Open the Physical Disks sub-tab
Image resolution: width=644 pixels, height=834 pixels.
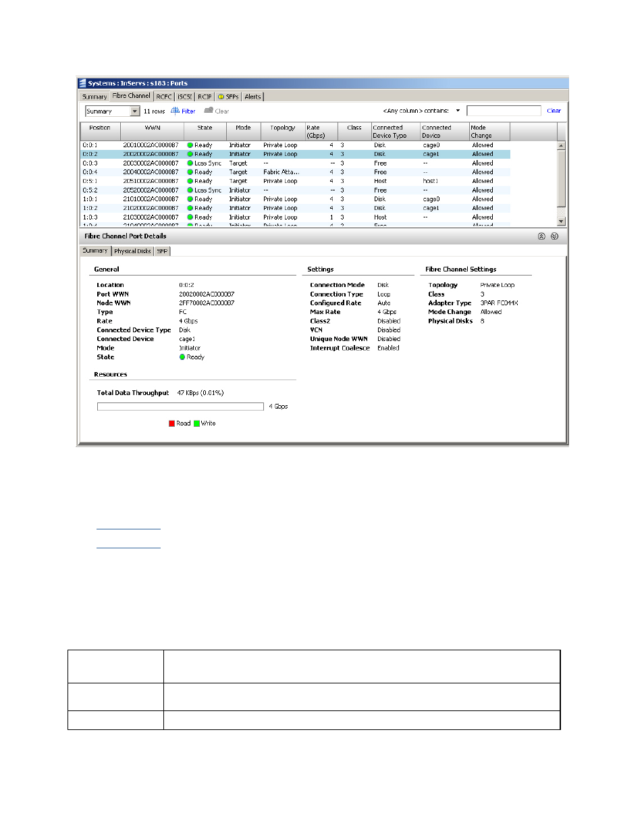coord(132,251)
